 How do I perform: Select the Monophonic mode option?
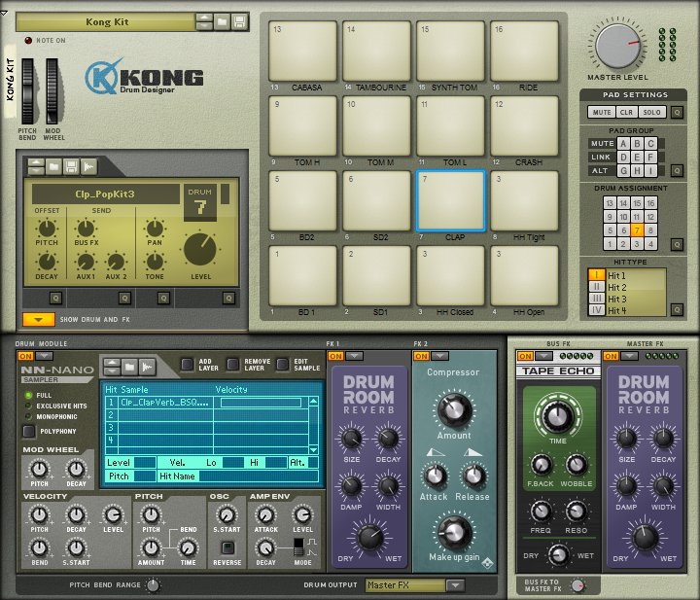(27, 414)
